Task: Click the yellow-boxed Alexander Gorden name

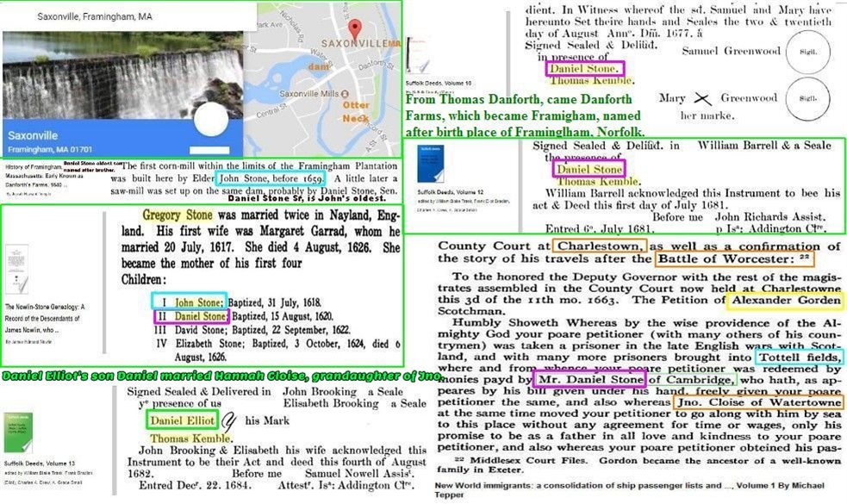Action: [x=782, y=301]
